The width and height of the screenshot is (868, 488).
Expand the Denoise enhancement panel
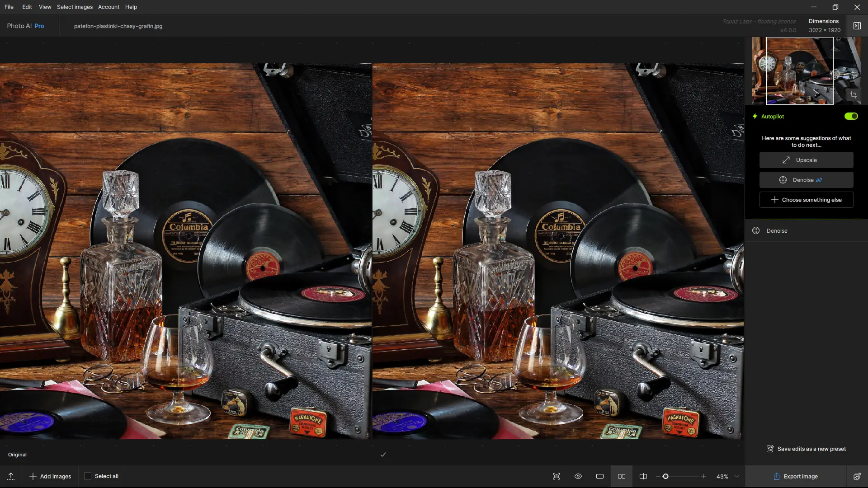point(777,231)
